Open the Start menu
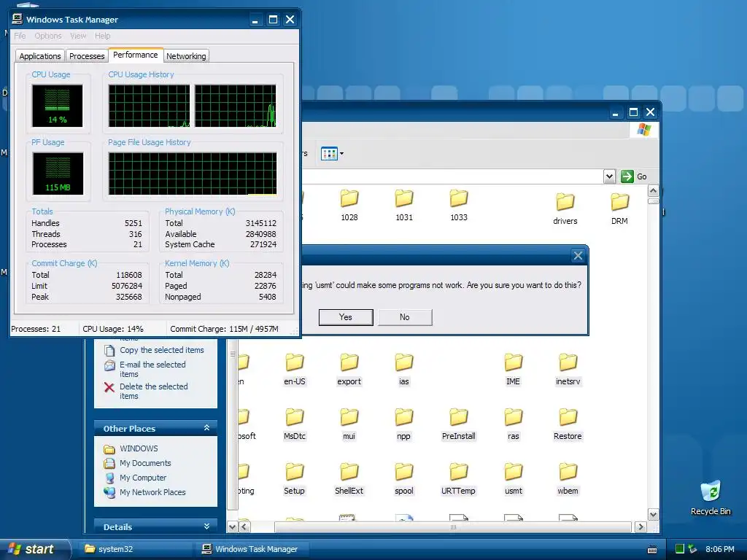The height and width of the screenshot is (560, 747). coord(35,549)
